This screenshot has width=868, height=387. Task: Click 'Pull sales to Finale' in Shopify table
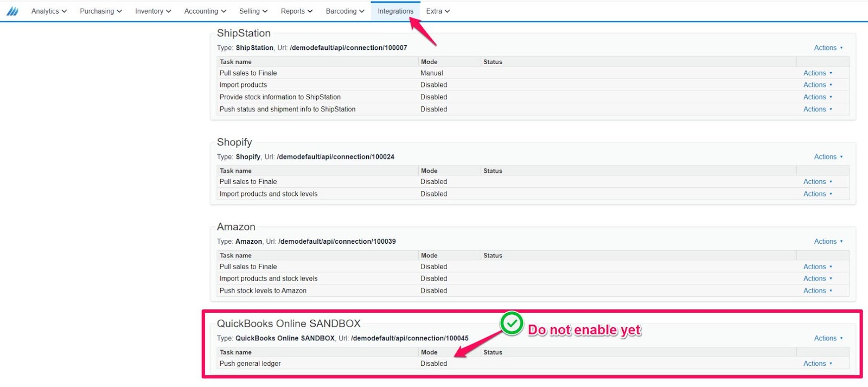point(248,182)
